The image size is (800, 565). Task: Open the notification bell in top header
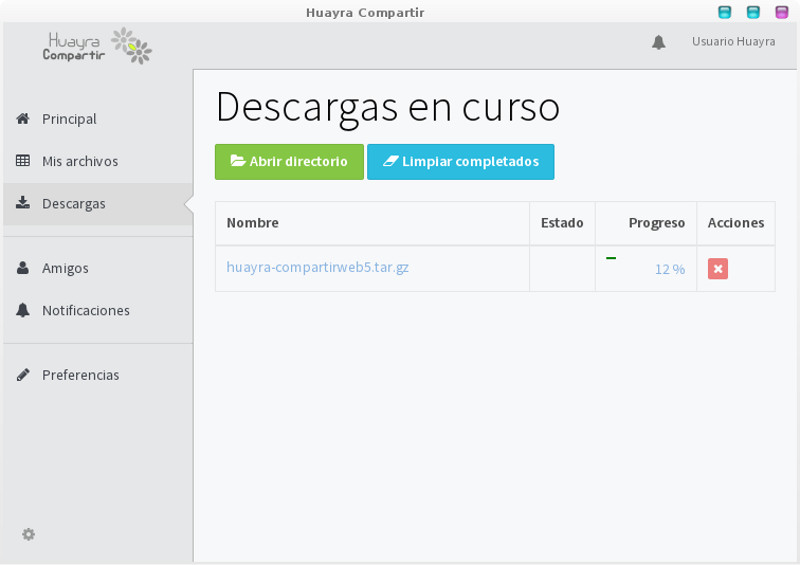pyautogui.click(x=659, y=42)
